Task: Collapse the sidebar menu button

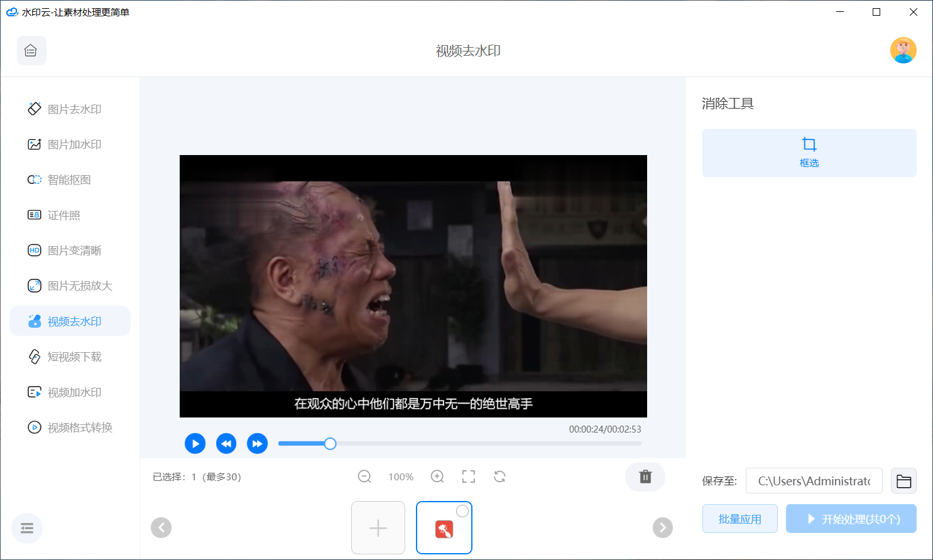Action: click(27, 528)
